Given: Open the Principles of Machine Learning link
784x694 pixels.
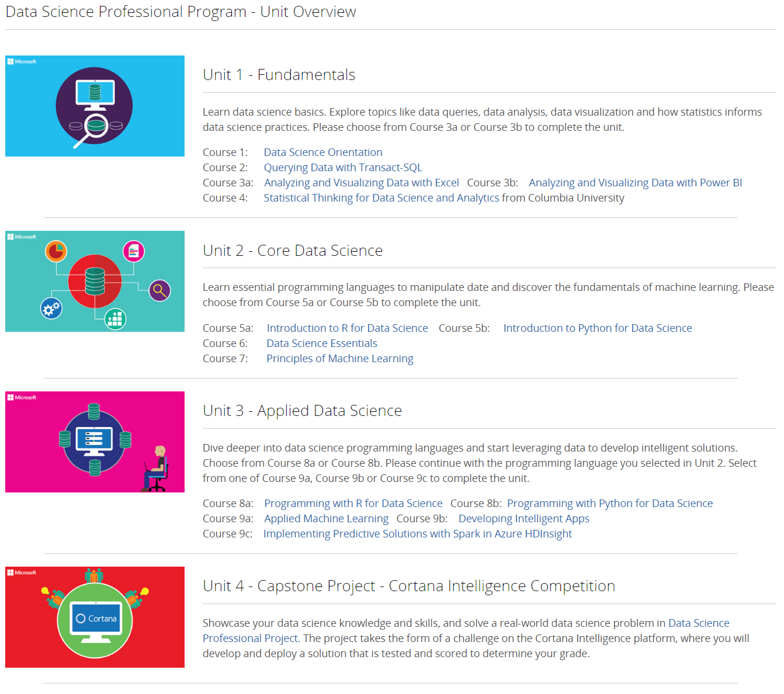Looking at the screenshot, I should point(339,359).
